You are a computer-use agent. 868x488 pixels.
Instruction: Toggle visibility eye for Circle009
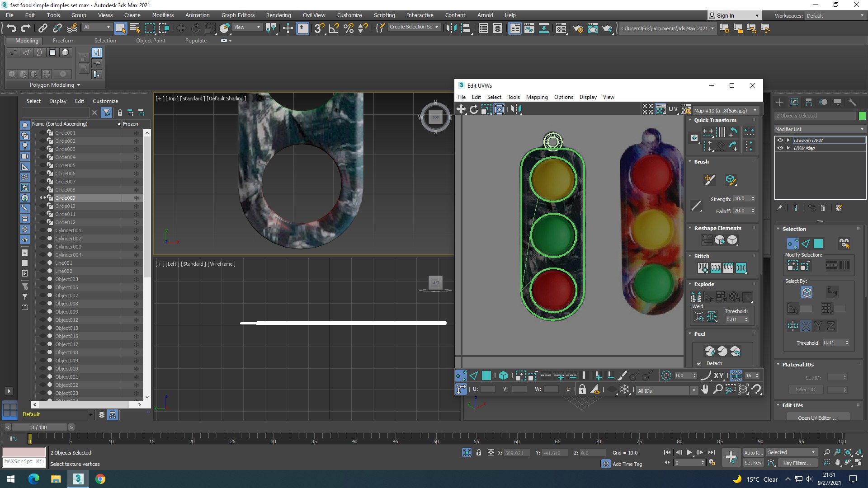pos(43,198)
